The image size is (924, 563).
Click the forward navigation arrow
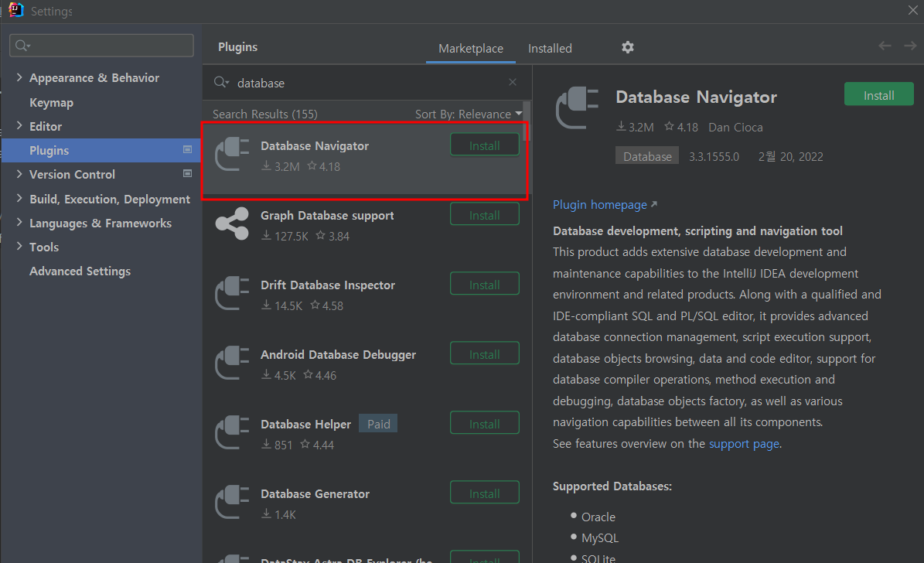[910, 46]
